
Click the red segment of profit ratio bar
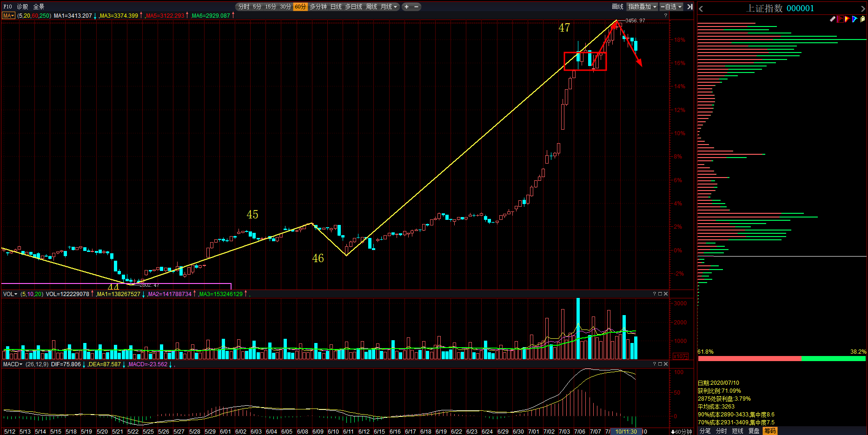point(749,358)
